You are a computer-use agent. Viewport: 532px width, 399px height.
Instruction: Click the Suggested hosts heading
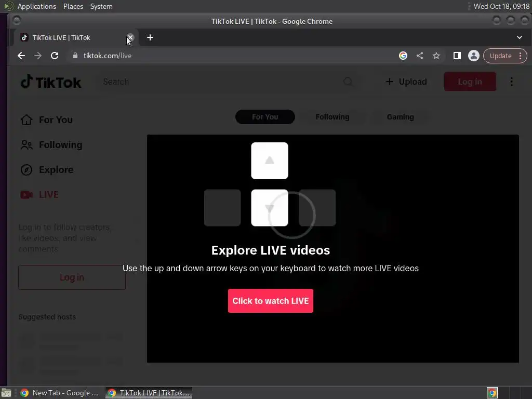[47, 317]
